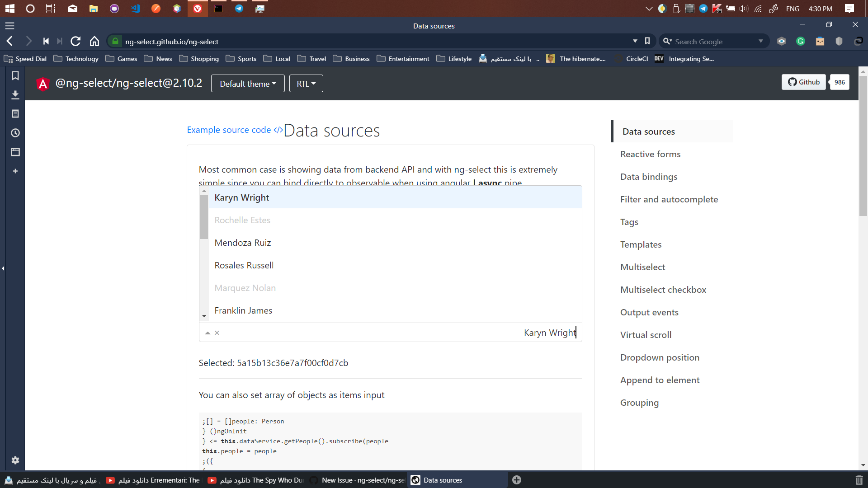Open Window panel in sidebar

point(15,152)
